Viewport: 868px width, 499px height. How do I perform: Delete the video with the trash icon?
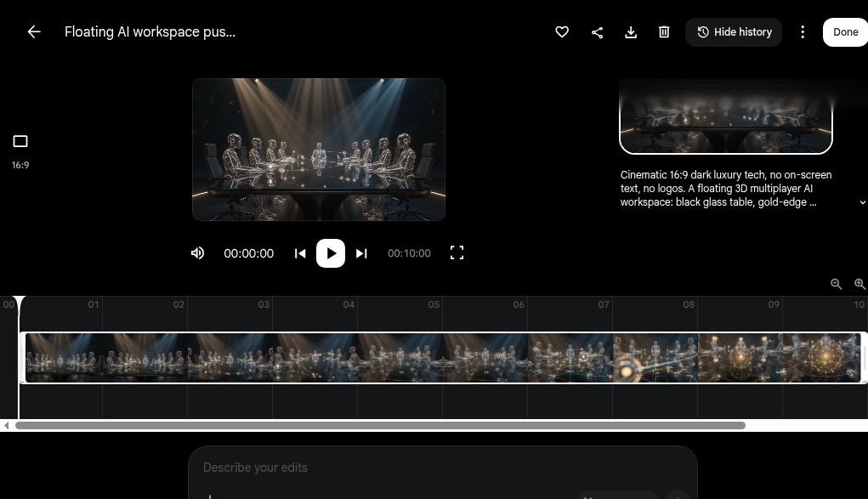[x=664, y=32]
